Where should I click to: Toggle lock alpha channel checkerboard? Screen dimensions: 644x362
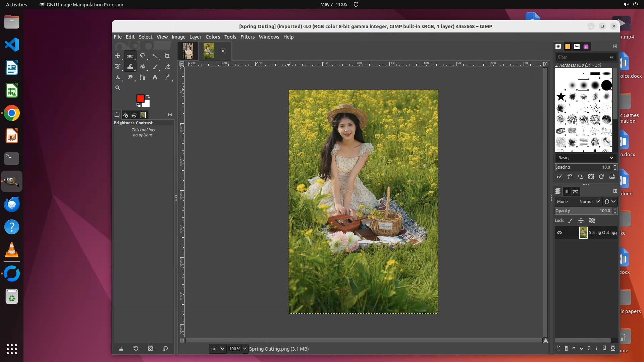[x=592, y=221]
